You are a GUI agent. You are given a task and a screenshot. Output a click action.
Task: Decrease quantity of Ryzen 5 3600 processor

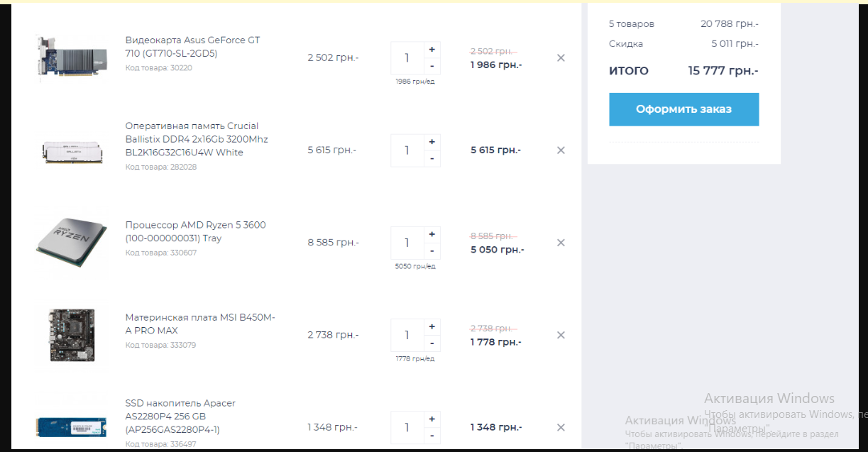[x=432, y=251]
